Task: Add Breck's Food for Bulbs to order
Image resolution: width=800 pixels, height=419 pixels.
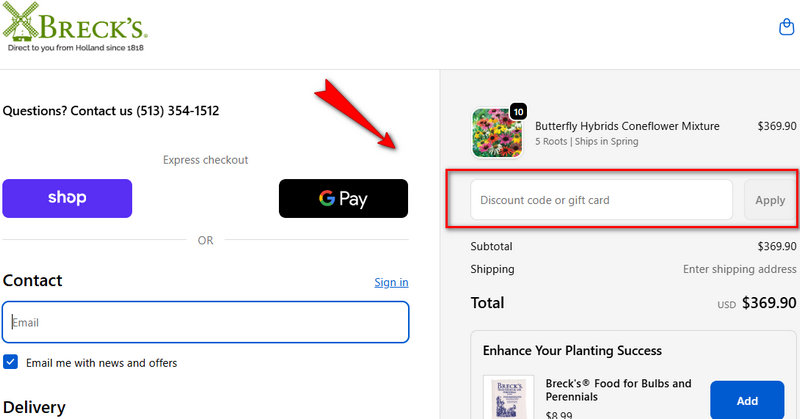Action: coord(747,400)
